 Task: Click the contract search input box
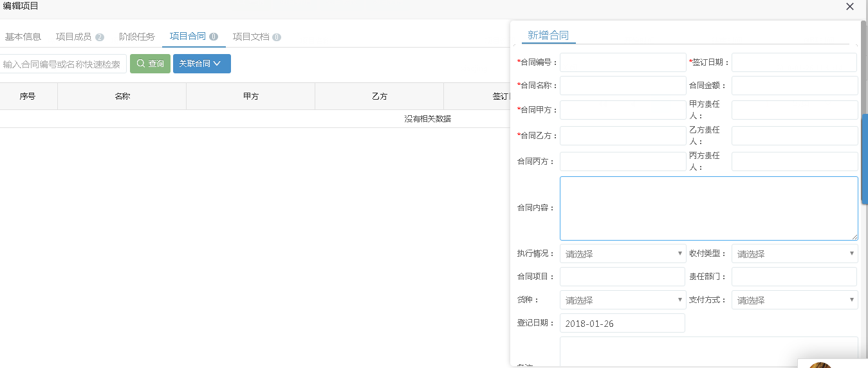(62, 64)
